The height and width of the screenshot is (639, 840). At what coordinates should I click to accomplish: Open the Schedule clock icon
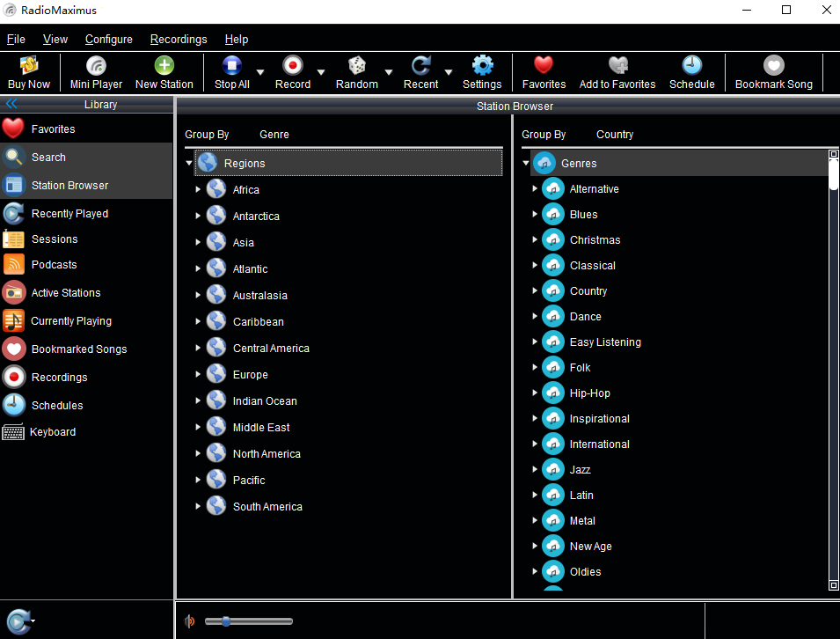tap(691, 66)
